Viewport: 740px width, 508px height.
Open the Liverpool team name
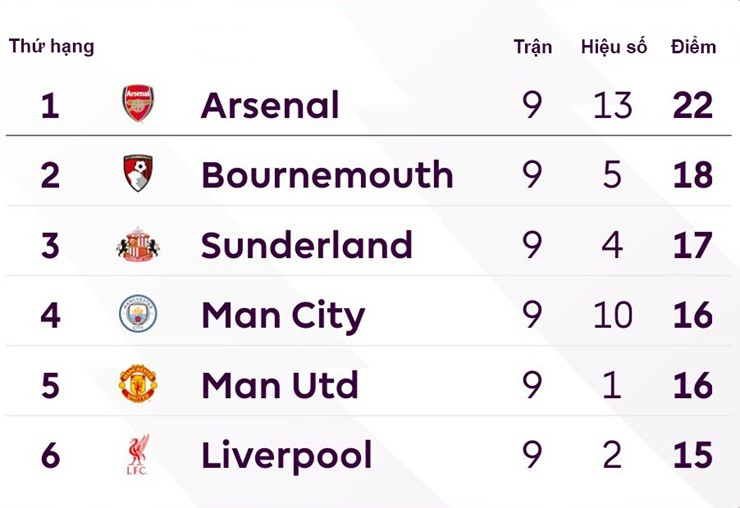(x=287, y=455)
